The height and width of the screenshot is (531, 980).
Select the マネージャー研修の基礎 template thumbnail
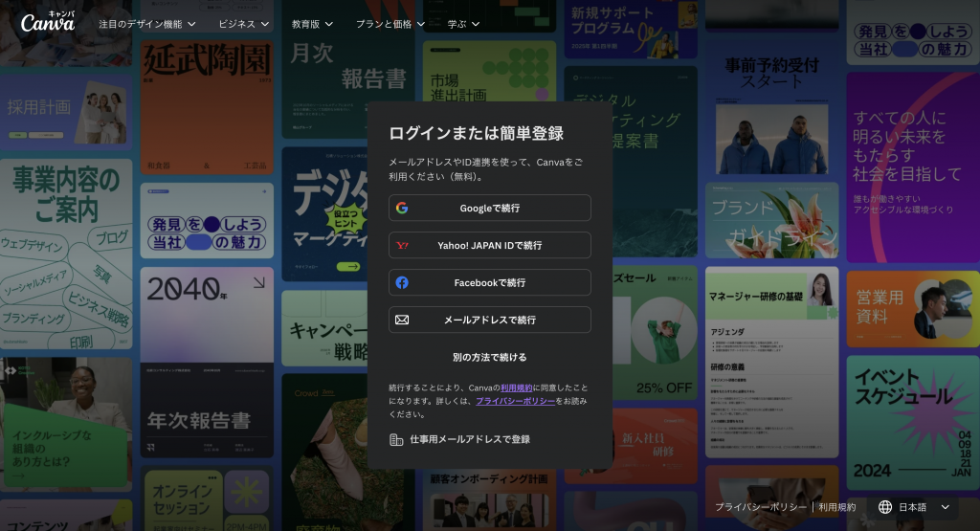tap(772, 363)
